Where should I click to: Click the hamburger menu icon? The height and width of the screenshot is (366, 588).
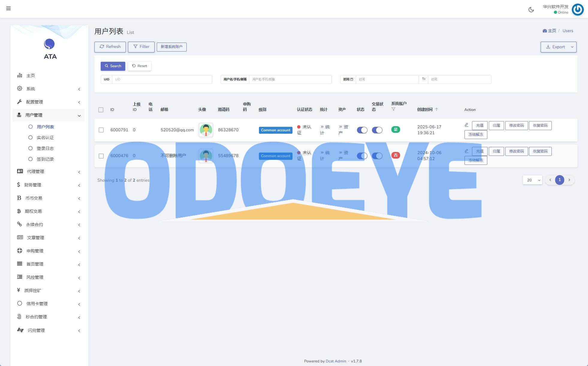(x=8, y=8)
